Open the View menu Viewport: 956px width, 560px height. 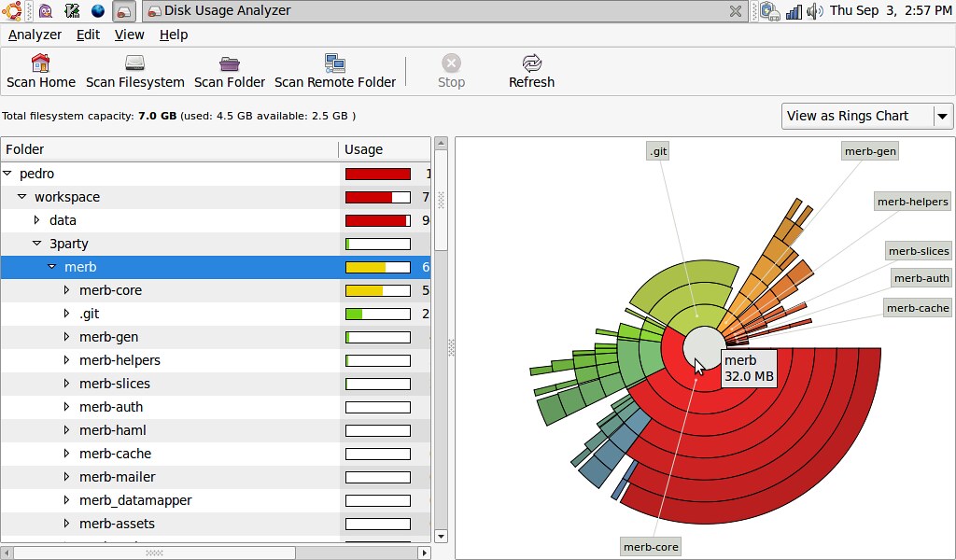coord(129,35)
